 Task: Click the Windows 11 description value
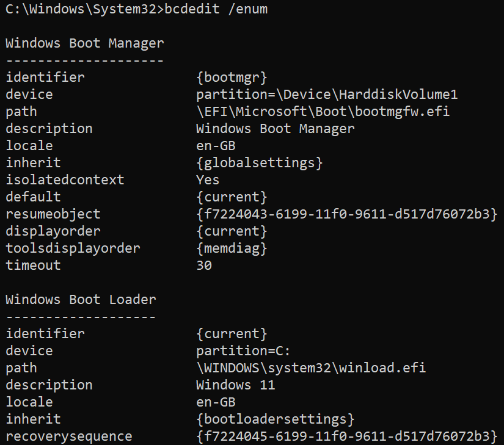tap(235, 385)
